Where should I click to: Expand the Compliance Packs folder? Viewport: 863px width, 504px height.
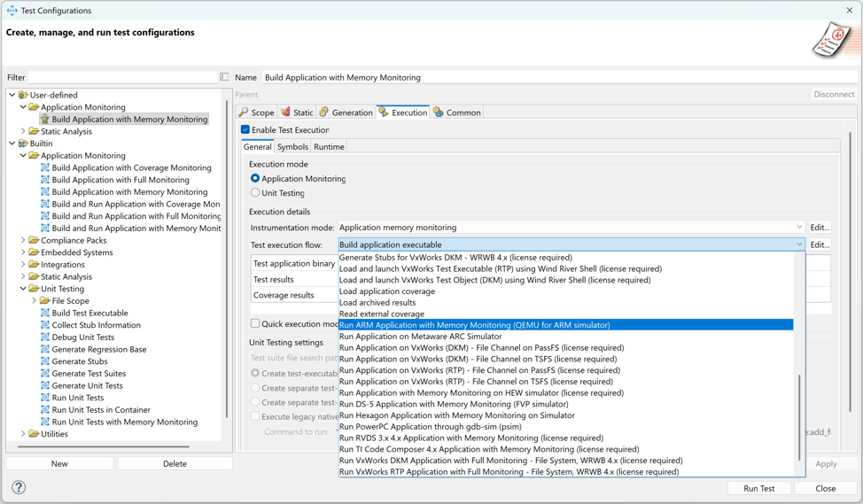(x=23, y=240)
